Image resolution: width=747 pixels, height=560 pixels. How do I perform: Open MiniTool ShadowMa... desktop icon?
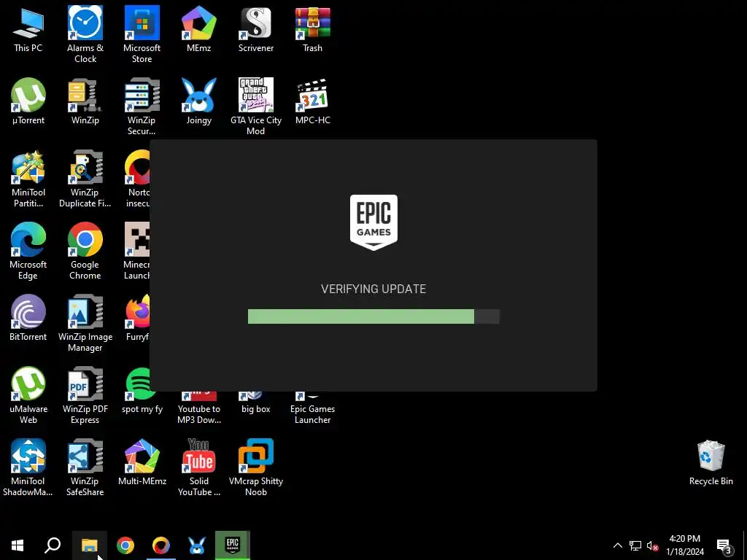[28, 467]
